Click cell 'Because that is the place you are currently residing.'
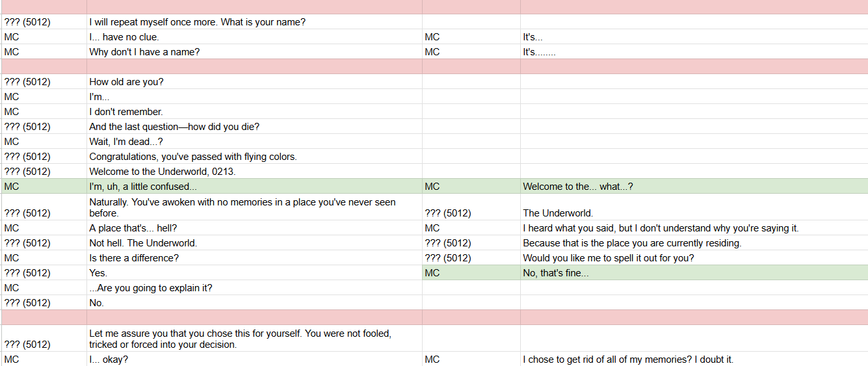868x366 pixels. click(x=694, y=243)
